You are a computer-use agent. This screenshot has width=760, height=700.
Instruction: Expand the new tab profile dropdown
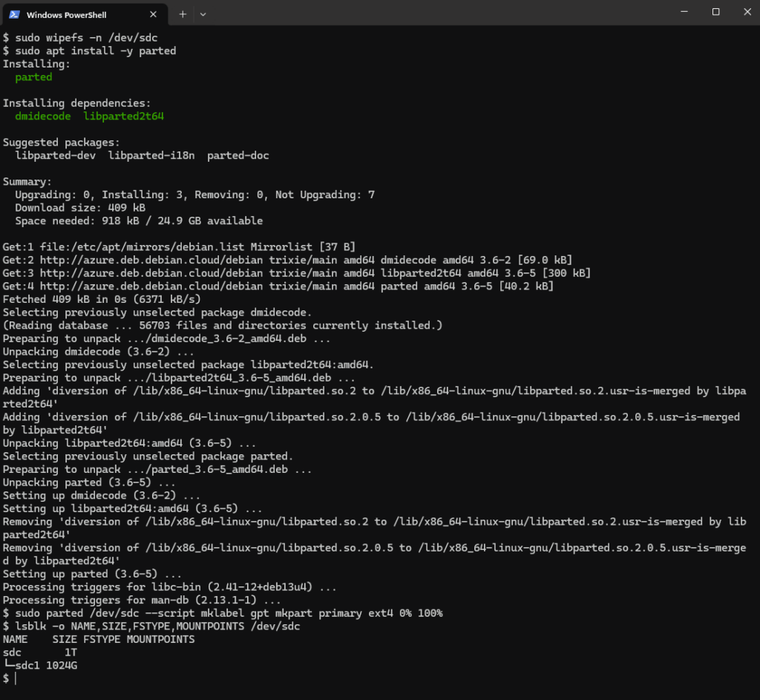(203, 15)
